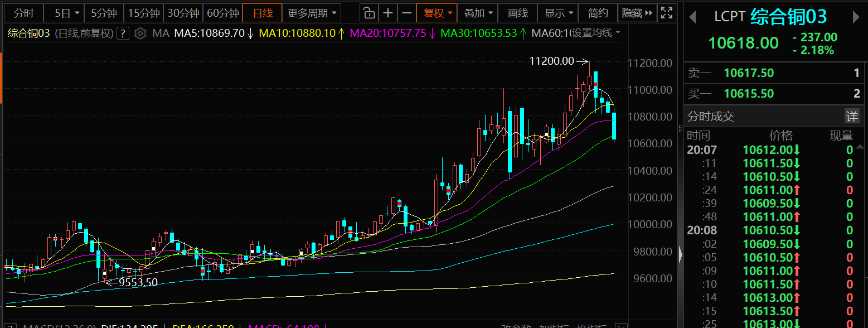The width and height of the screenshot is (868, 328).
Task: Zoom out chart with minus icon
Action: point(407,13)
